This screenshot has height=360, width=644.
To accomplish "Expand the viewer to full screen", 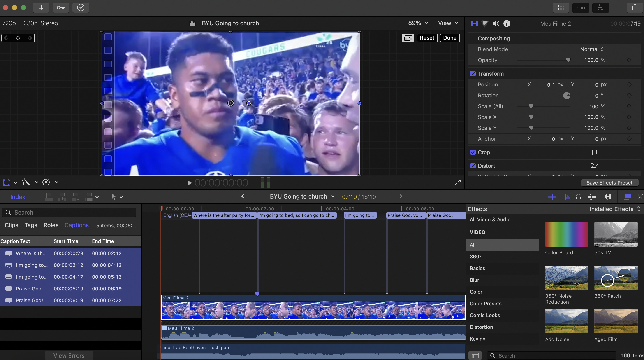I will point(457,183).
